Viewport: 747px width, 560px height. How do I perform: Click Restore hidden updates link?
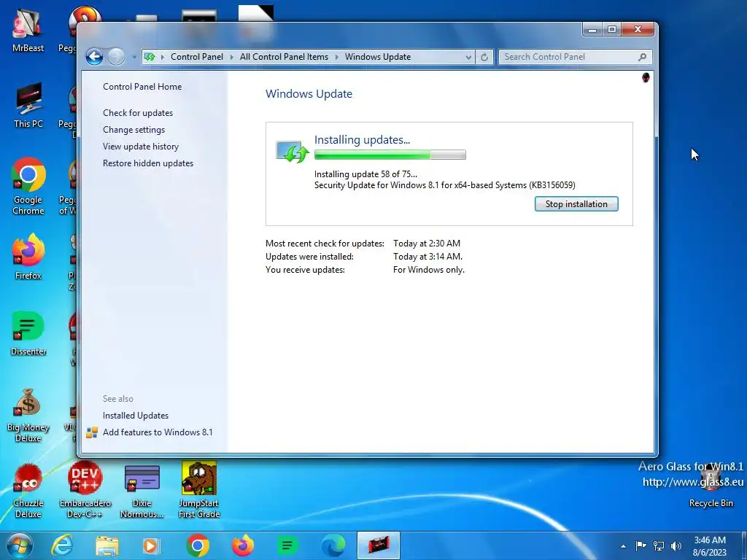click(147, 163)
